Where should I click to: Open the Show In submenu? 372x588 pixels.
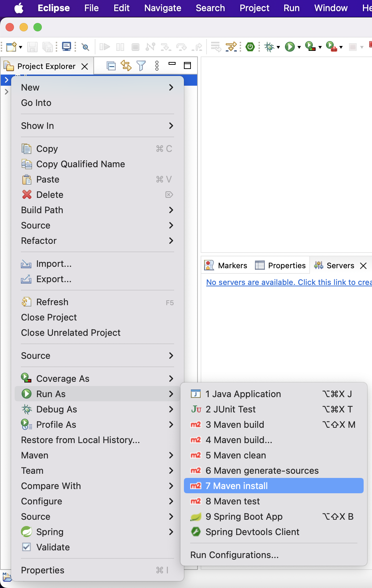point(98,126)
